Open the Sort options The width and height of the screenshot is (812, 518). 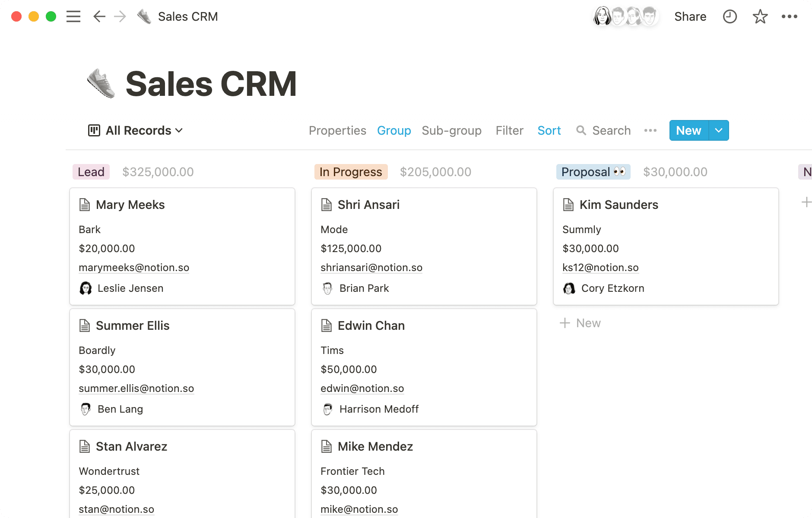(549, 130)
